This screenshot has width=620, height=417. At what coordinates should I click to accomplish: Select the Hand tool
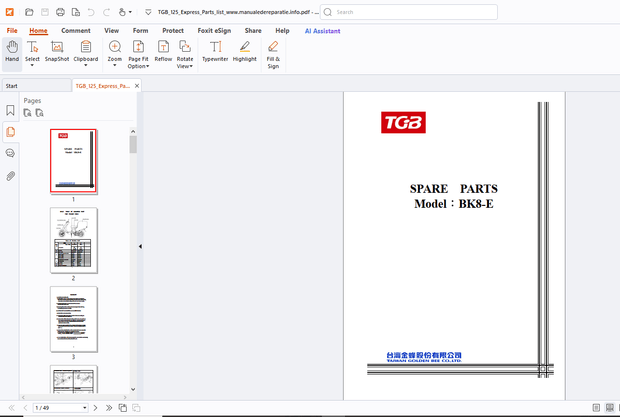click(12, 52)
